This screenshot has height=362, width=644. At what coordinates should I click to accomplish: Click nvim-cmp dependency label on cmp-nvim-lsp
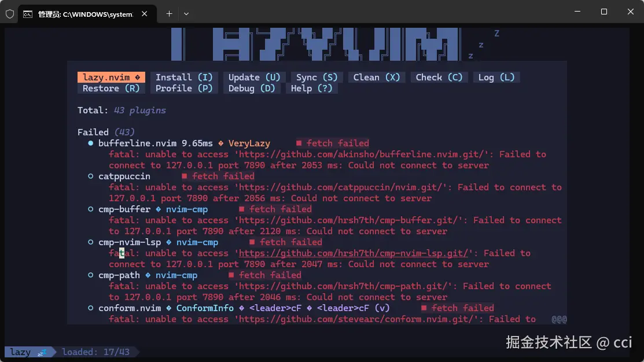point(197,242)
